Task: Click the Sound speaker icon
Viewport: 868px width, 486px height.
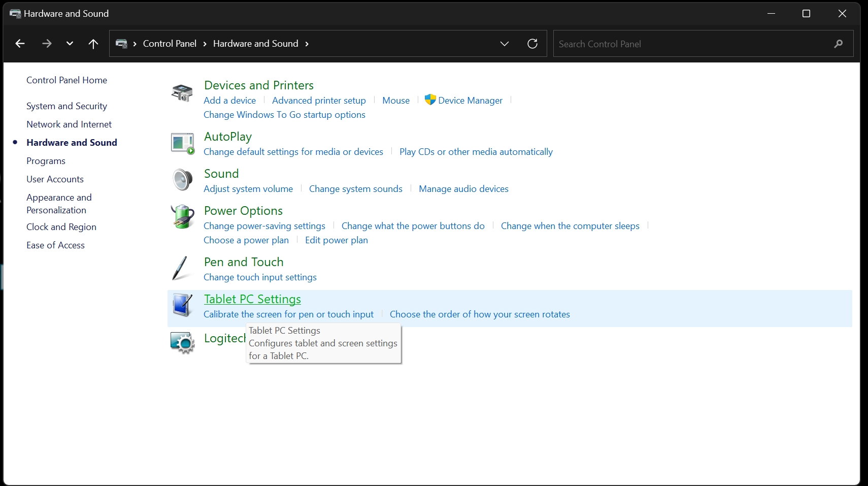Action: click(x=182, y=180)
